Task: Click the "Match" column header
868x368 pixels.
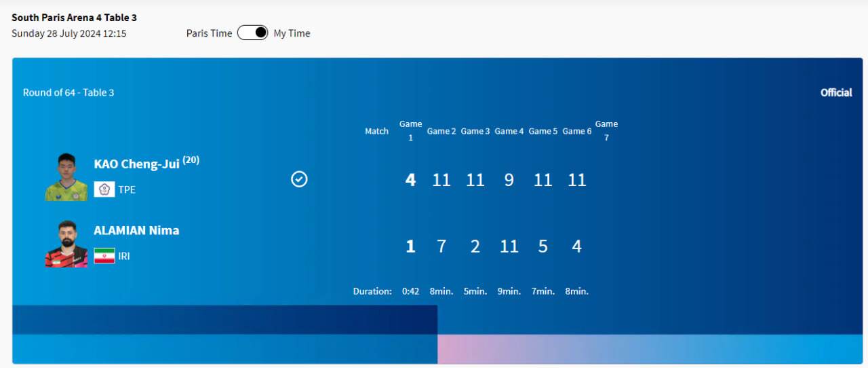Action: pyautogui.click(x=376, y=131)
